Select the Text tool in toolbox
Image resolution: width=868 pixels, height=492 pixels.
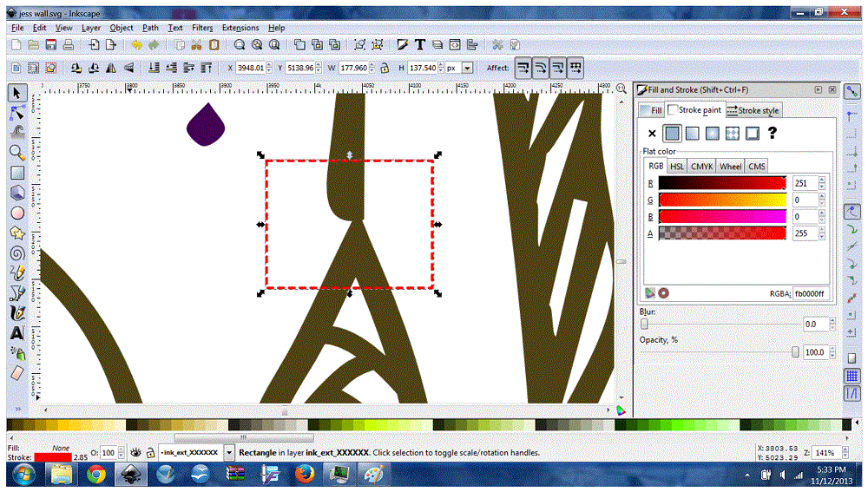17,333
